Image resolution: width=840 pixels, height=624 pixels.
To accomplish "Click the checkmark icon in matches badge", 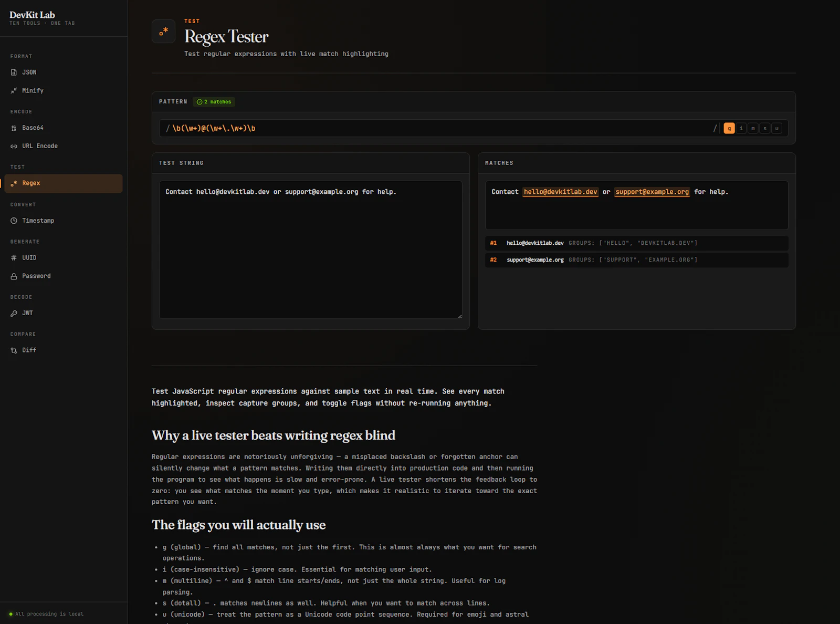I will (x=199, y=102).
